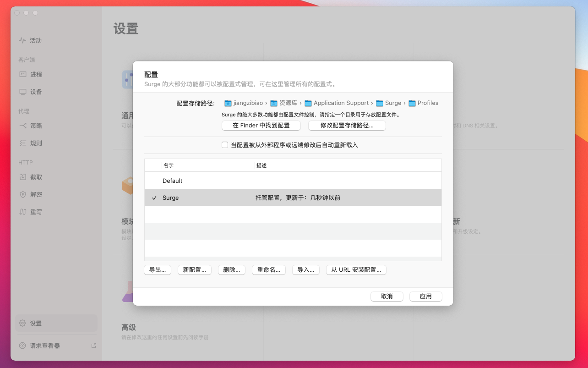Open the 导出 export dropdown button

pyautogui.click(x=158, y=270)
